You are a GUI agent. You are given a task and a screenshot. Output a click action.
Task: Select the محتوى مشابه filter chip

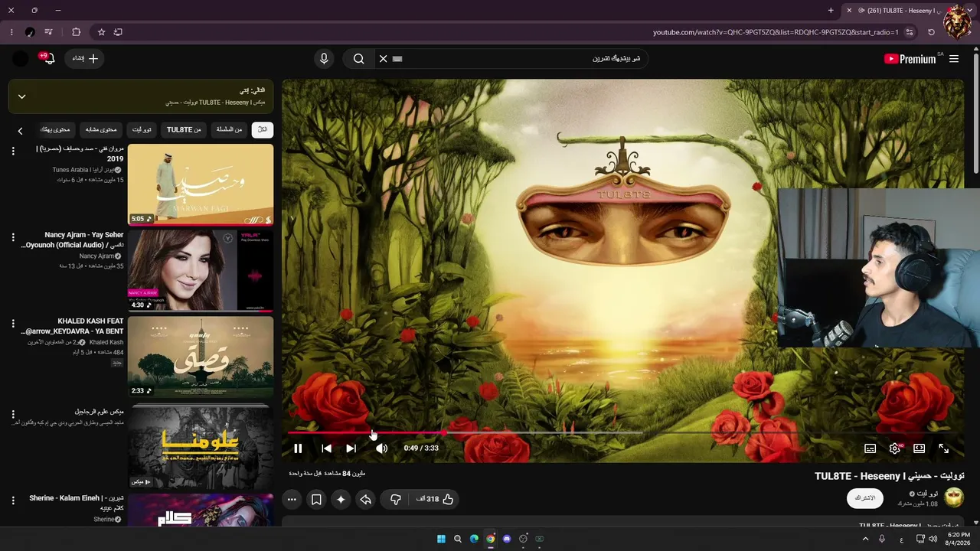[101, 130]
